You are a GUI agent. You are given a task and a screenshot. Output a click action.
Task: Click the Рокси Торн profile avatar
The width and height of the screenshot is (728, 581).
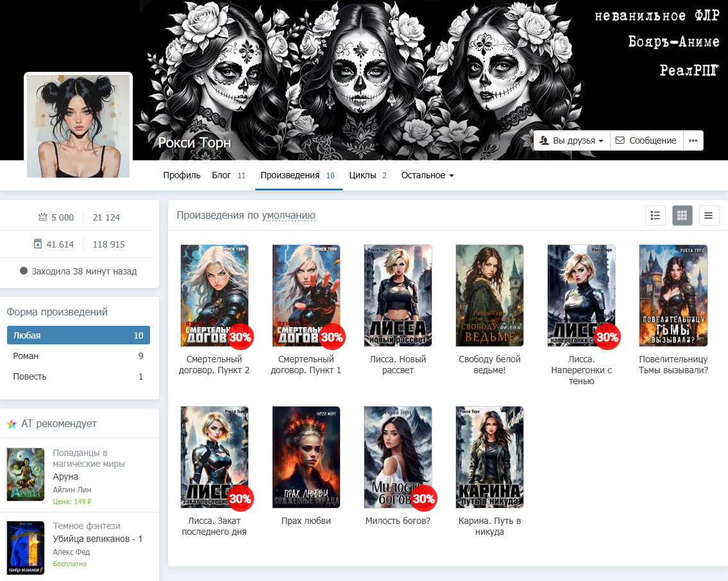pyautogui.click(x=78, y=126)
